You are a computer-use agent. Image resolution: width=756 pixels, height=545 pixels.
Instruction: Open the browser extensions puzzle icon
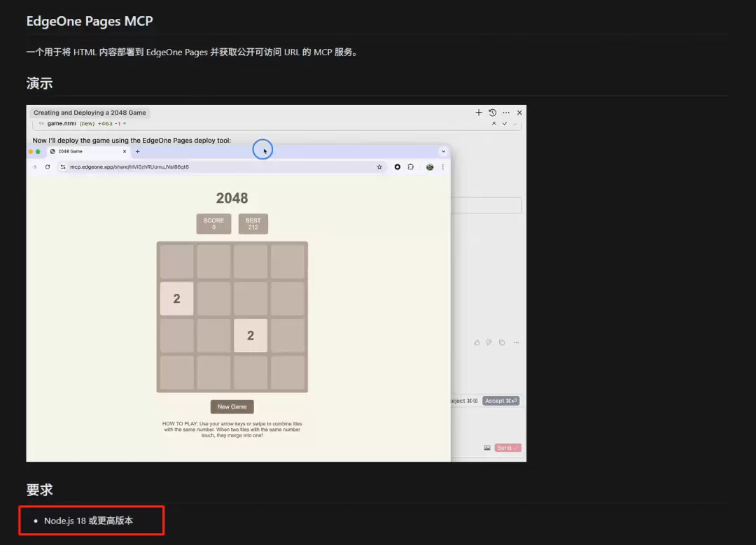coord(411,167)
